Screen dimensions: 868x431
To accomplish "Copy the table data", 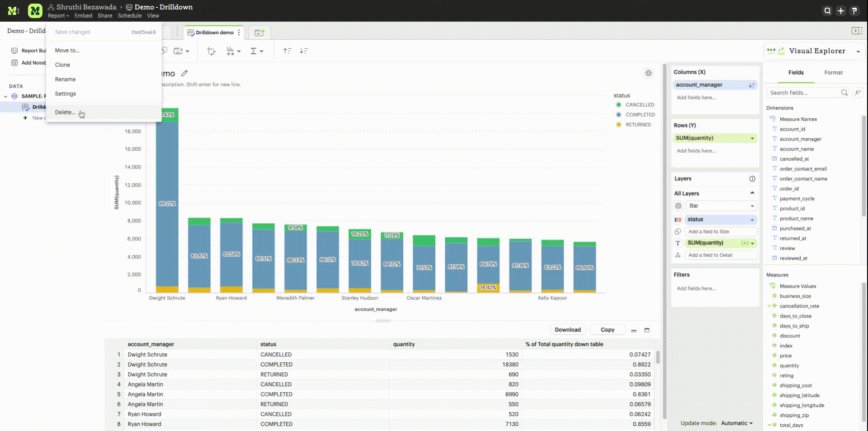I will pyautogui.click(x=607, y=330).
